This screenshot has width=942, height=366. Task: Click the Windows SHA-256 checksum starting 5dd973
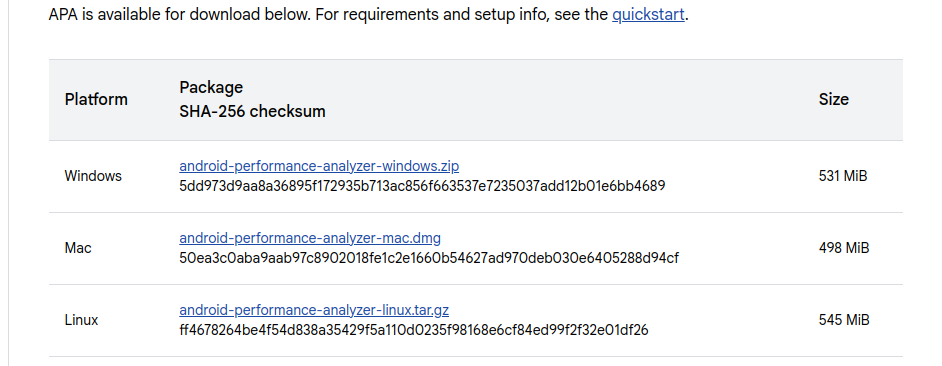pos(422,186)
